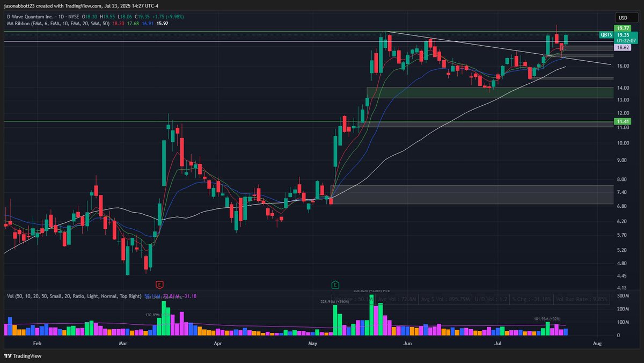644x363 pixels.
Task: Select the green support zone near 13.00–14.00
Action: pyautogui.click(x=489, y=93)
